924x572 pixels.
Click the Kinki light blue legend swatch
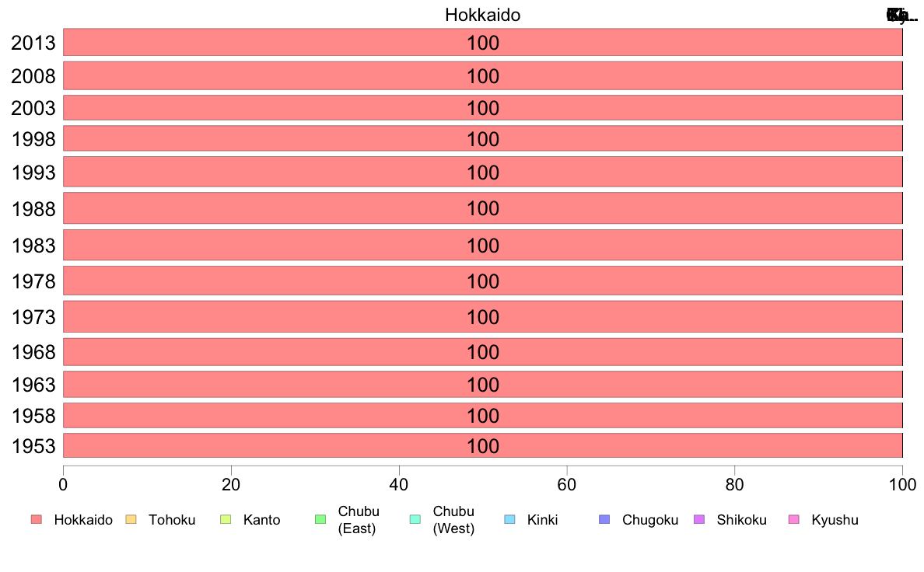(509, 519)
